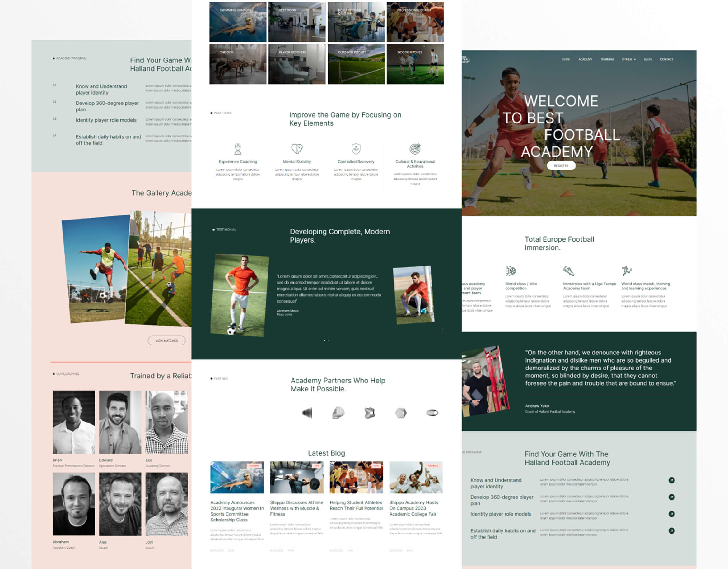Click the football net icon for elite competition
The height and width of the screenshot is (569, 728).
pyautogui.click(x=510, y=271)
